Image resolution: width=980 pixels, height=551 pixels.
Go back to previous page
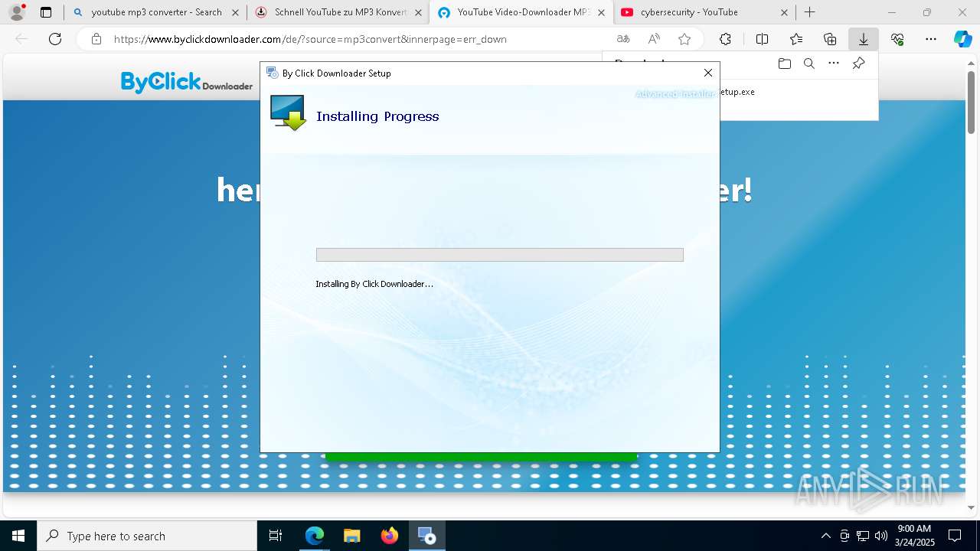[x=21, y=39]
